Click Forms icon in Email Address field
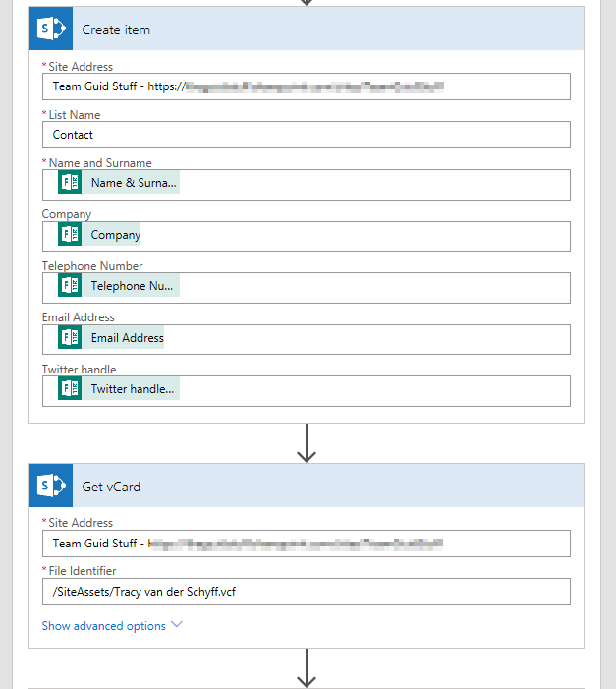Screen dimensions: 616x689 tap(70, 337)
